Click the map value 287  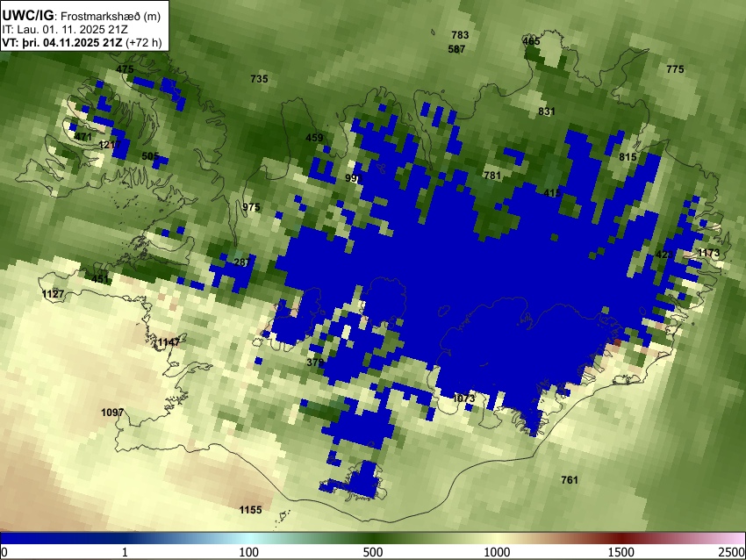tap(242, 262)
